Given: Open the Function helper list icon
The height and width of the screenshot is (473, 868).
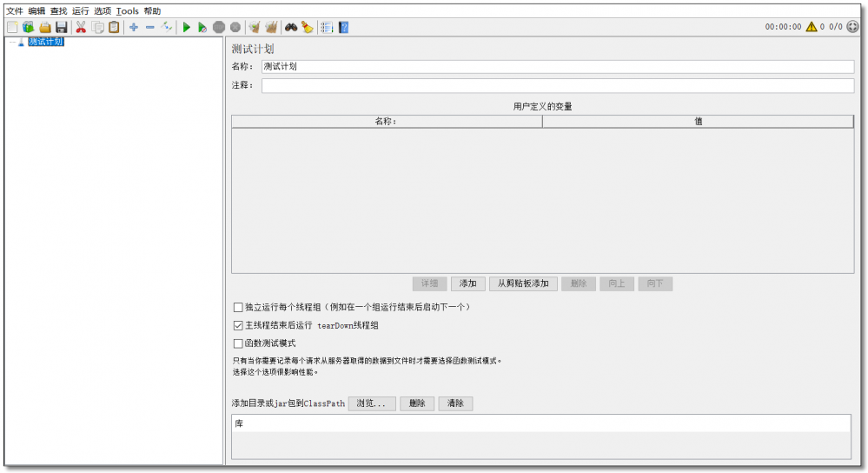Looking at the screenshot, I should pyautogui.click(x=327, y=27).
